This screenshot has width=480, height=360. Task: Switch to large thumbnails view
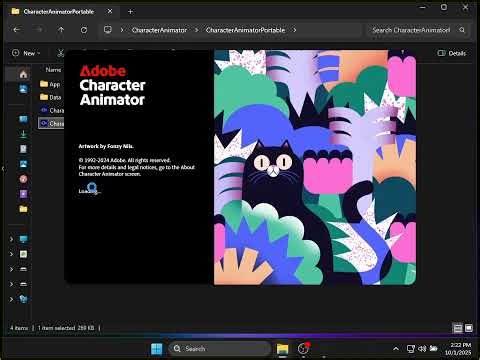coord(469,328)
